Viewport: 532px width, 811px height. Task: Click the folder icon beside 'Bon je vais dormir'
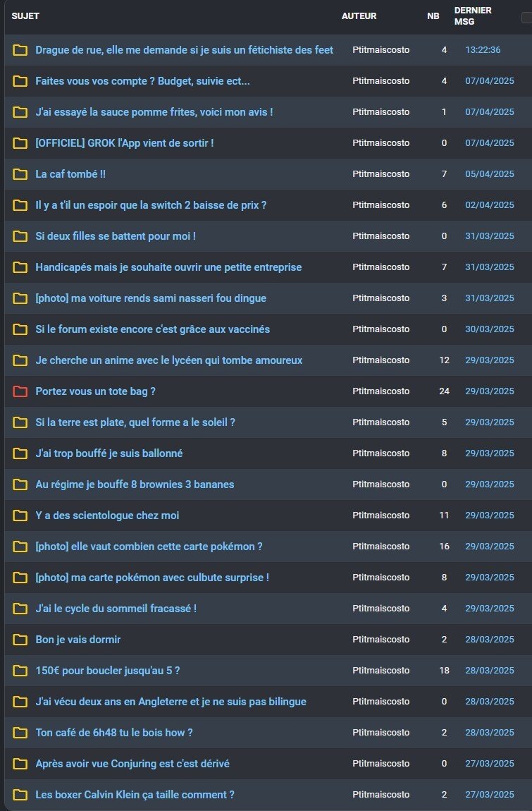click(x=20, y=640)
